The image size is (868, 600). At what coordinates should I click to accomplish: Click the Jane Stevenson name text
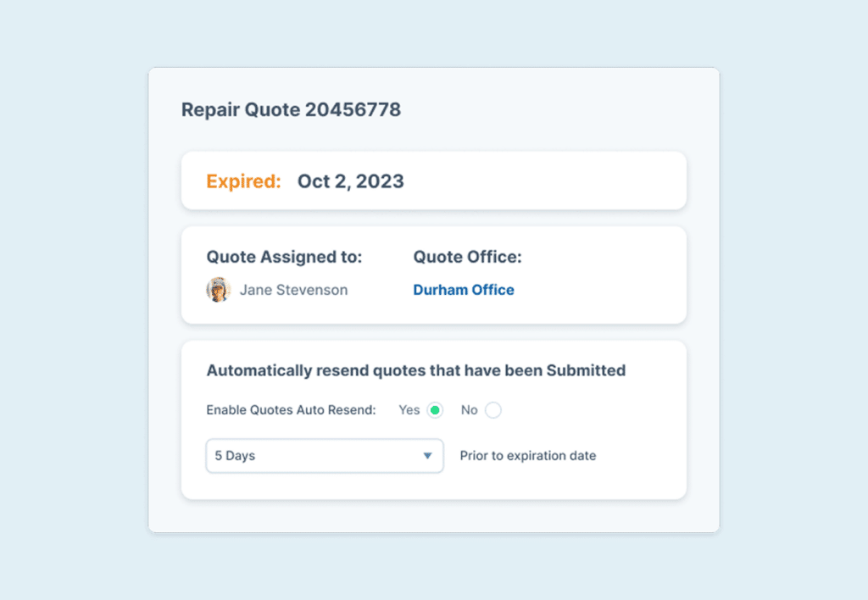tap(293, 290)
